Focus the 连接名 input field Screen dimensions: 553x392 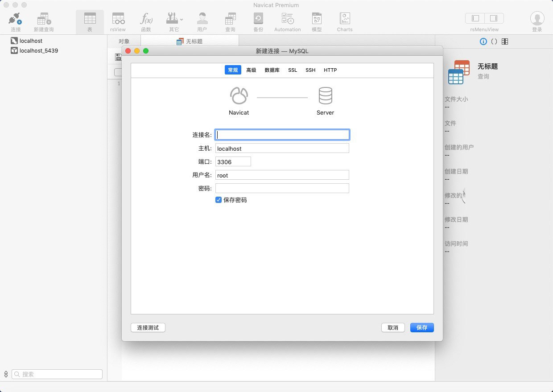[282, 135]
